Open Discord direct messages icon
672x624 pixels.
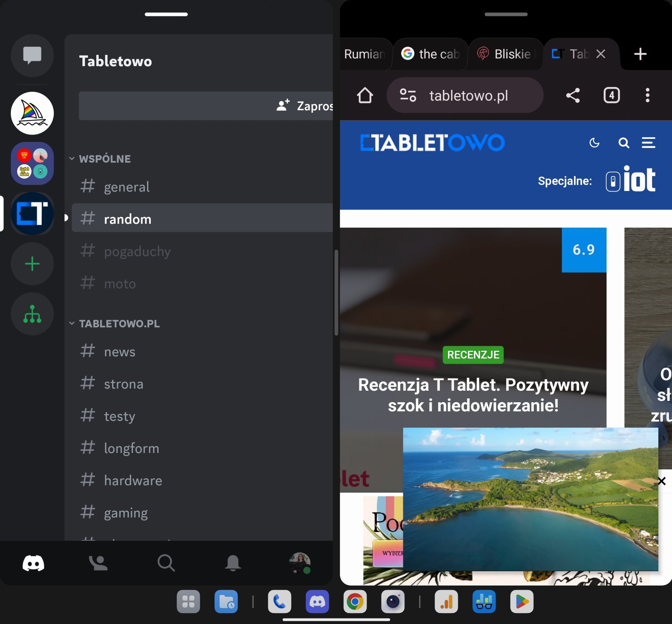point(32,56)
